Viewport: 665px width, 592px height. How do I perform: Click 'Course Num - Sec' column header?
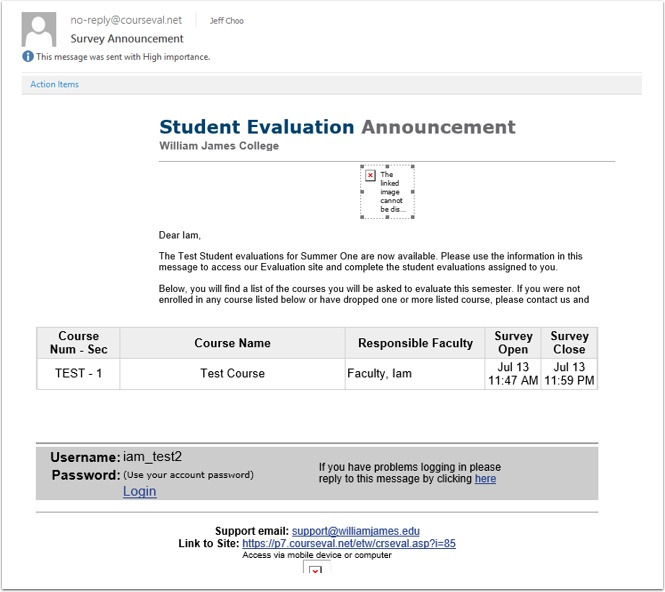click(x=78, y=343)
